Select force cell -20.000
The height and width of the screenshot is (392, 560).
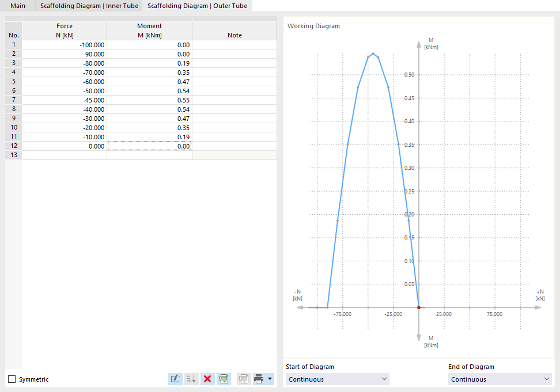(65, 128)
